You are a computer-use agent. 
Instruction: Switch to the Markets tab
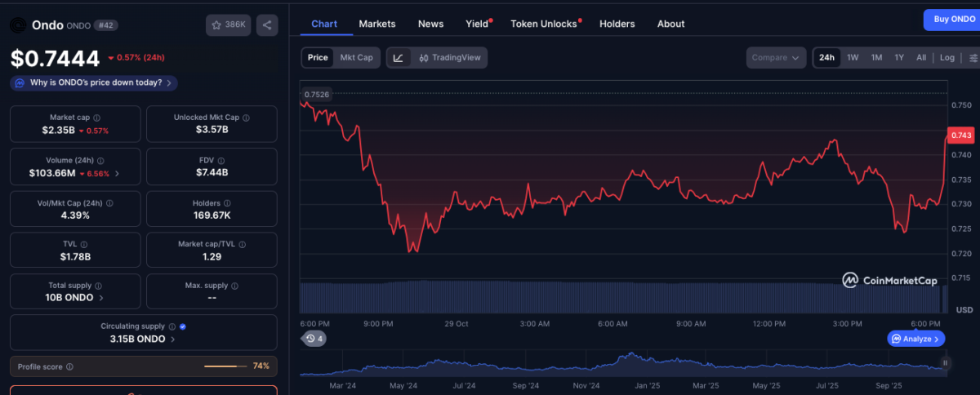376,24
